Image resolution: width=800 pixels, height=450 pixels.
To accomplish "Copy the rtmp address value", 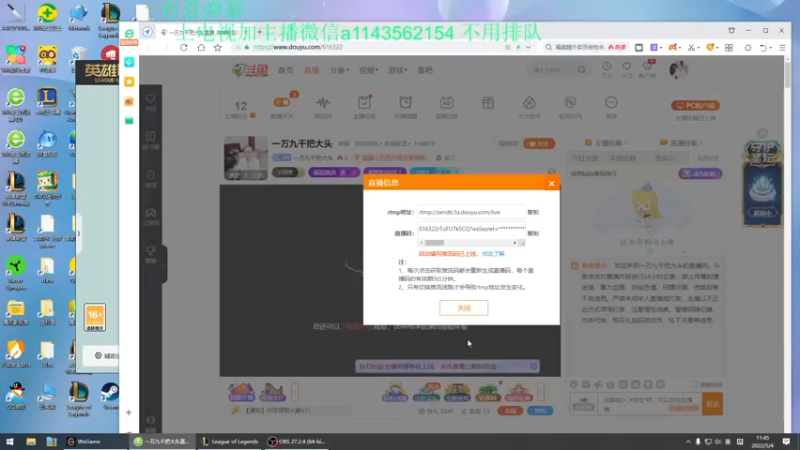I will coord(533,212).
